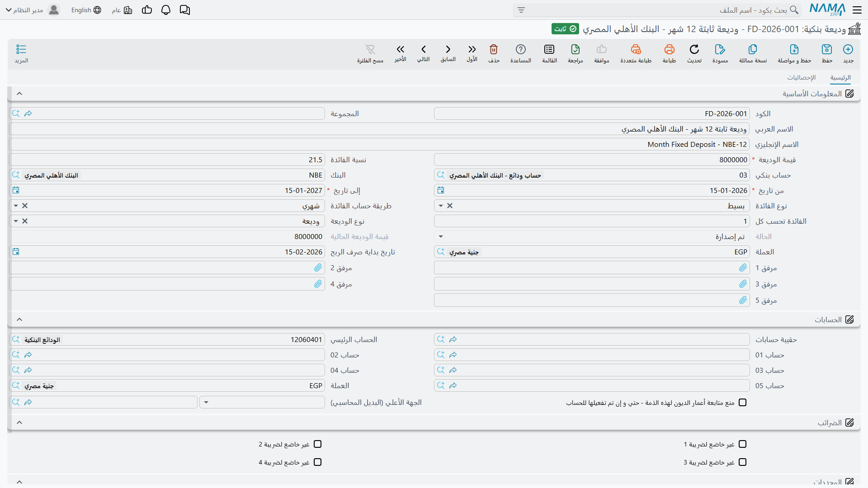Clear نوع الفائدة value with X
This screenshot has width=868, height=488.
click(450, 206)
